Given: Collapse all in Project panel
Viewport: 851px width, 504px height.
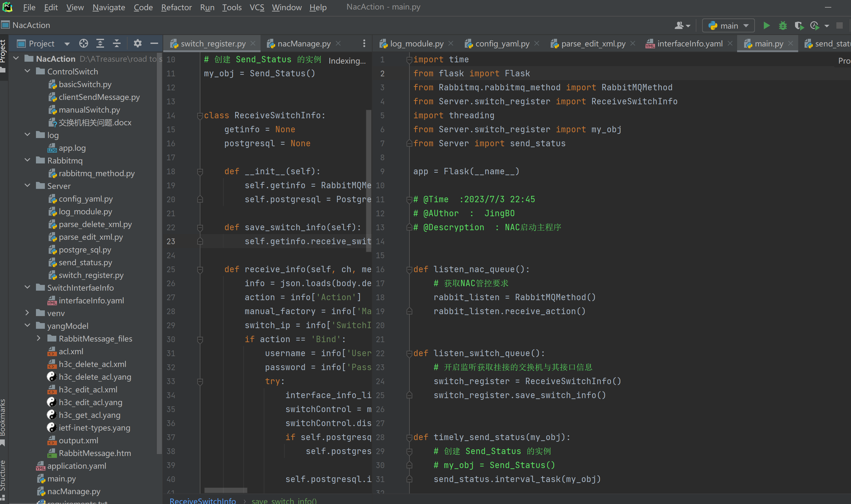Looking at the screenshot, I should [x=116, y=44].
